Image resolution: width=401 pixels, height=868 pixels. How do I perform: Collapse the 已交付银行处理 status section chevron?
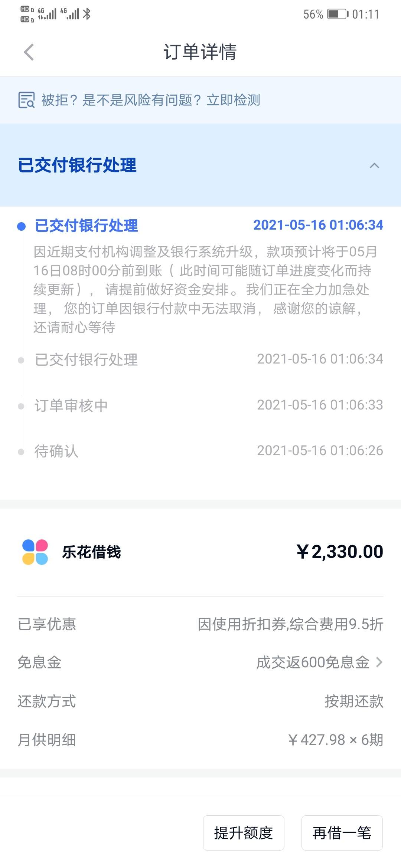(x=374, y=165)
